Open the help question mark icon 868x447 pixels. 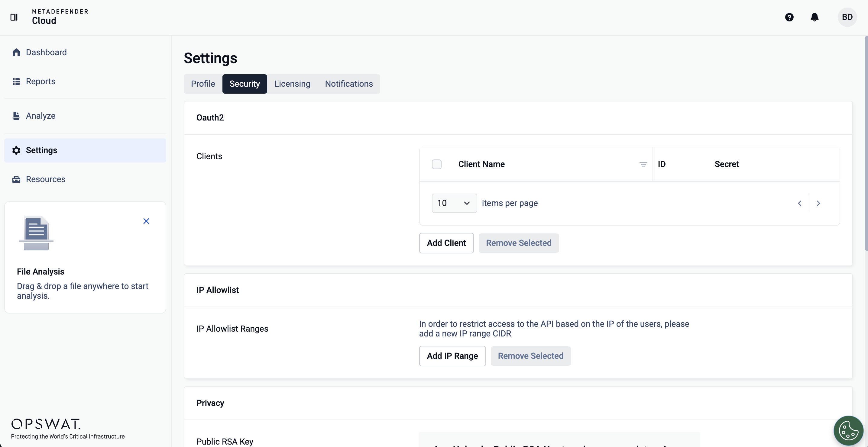pos(789,17)
